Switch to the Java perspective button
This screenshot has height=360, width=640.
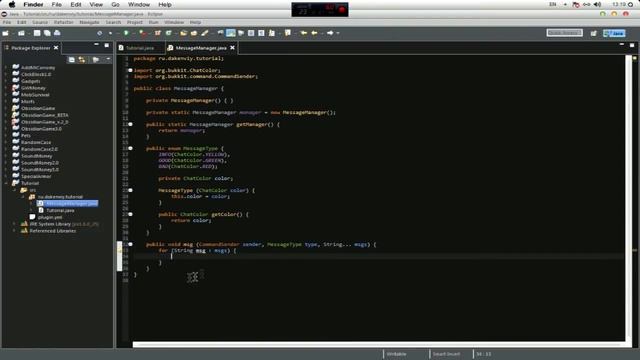point(615,33)
